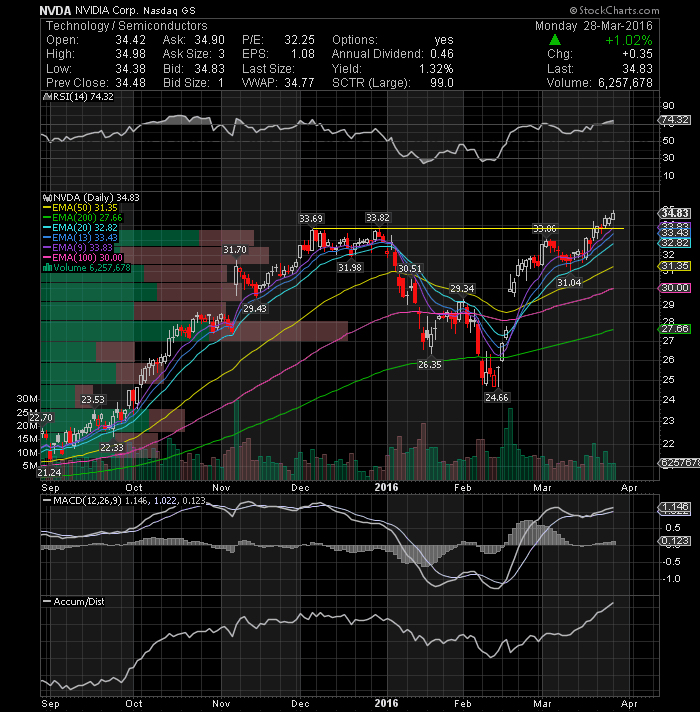700x712 pixels.
Task: Click the 6257678 volume tag on right axis
Action: point(679,462)
